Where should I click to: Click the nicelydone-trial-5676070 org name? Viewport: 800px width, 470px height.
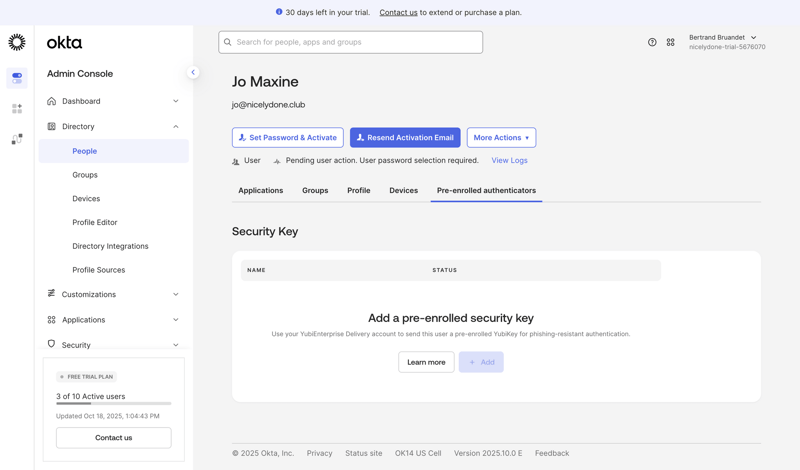click(727, 47)
